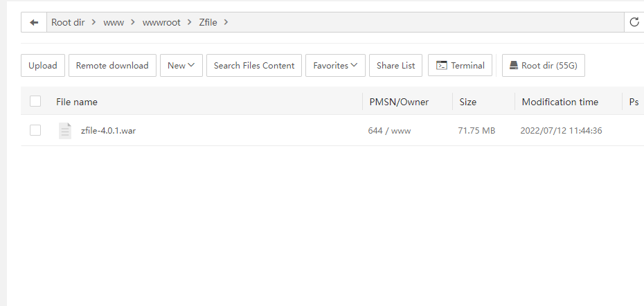Sort files by Size column

(x=467, y=102)
